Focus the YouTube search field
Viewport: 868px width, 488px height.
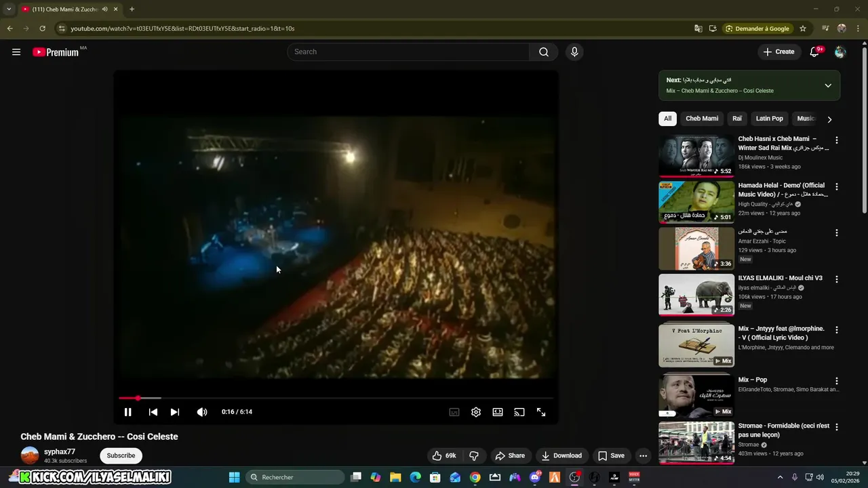click(x=408, y=52)
